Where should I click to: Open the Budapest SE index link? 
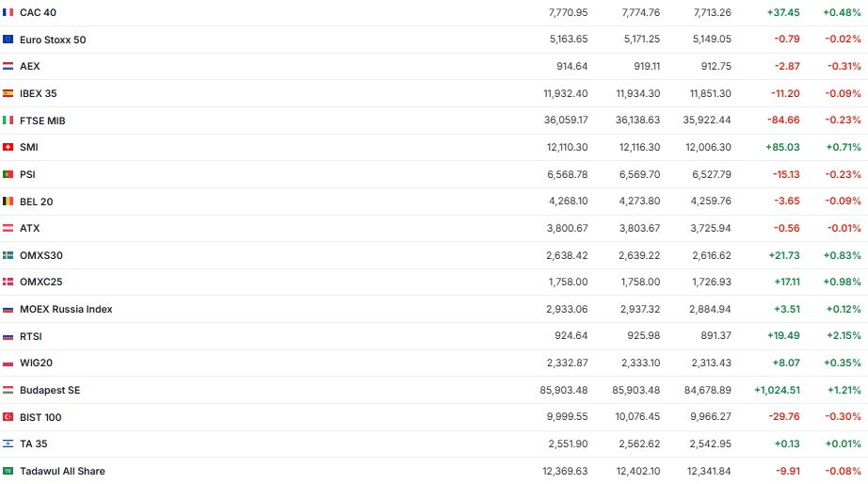(50, 390)
